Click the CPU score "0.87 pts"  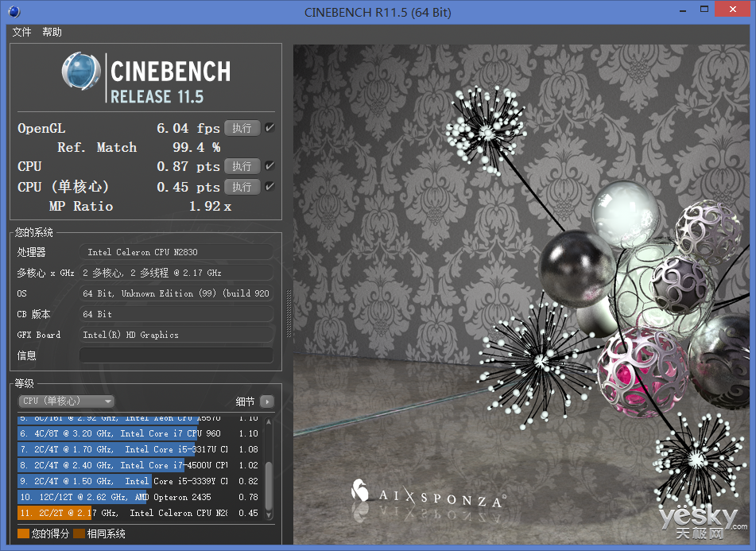pyautogui.click(x=188, y=166)
